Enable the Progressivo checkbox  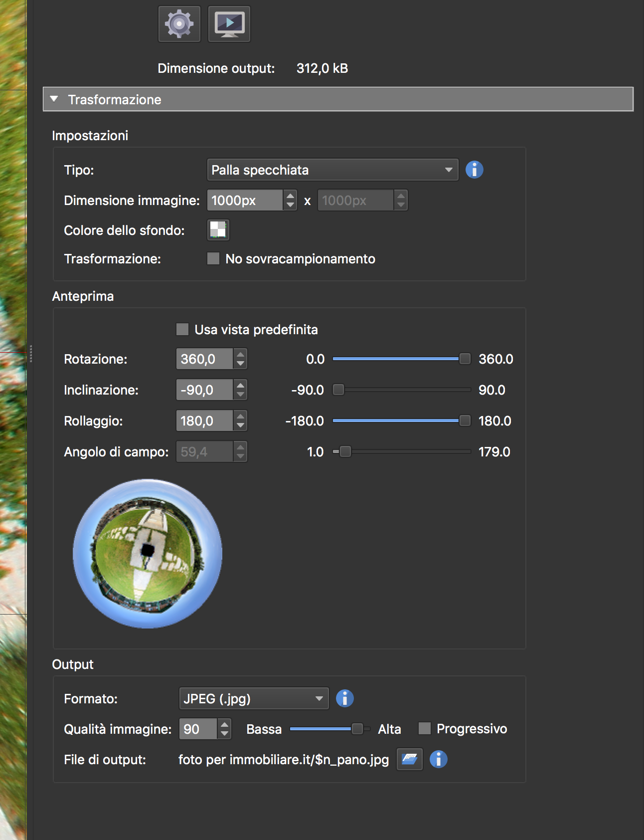[x=424, y=728]
